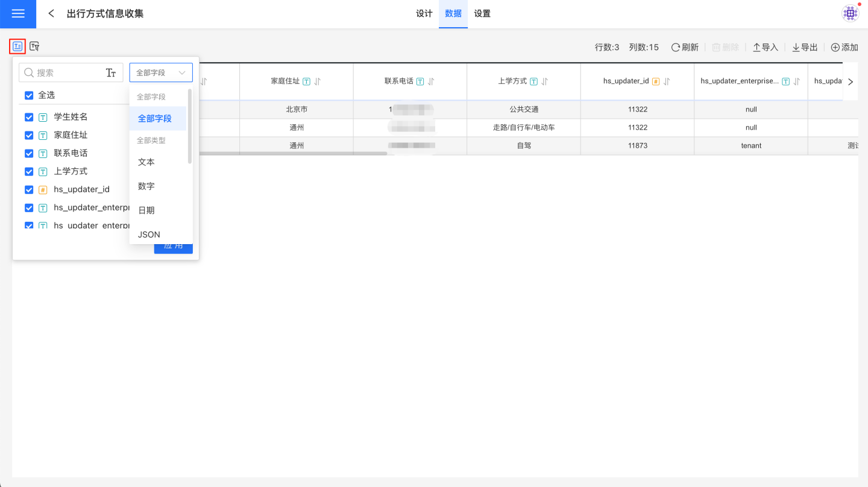Open the user avatar at top right
868x487 pixels.
[850, 13]
